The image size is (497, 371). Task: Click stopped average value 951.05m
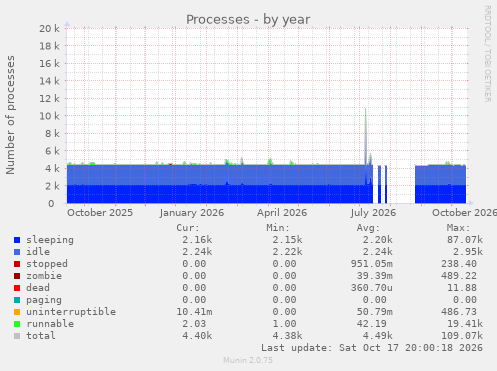372,264
